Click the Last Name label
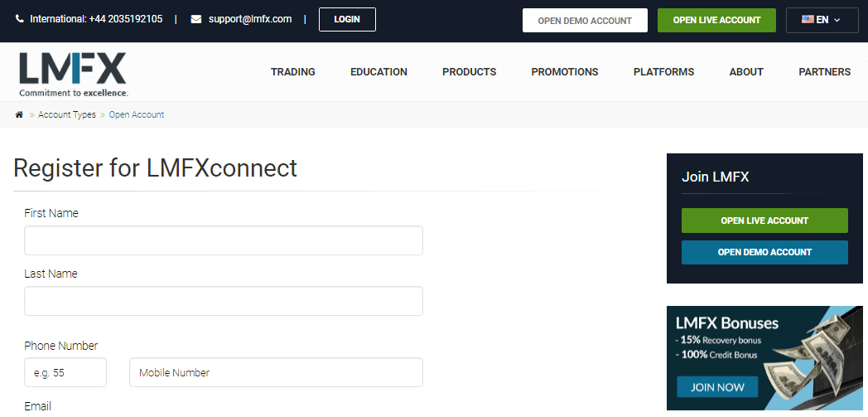Image resolution: width=868 pixels, height=417 pixels. [51, 274]
